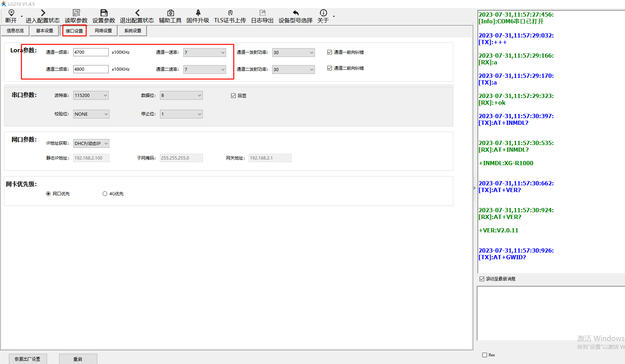The height and width of the screenshot is (364, 625).
Task: Open 日志导出 log export icon
Action: tap(262, 13)
